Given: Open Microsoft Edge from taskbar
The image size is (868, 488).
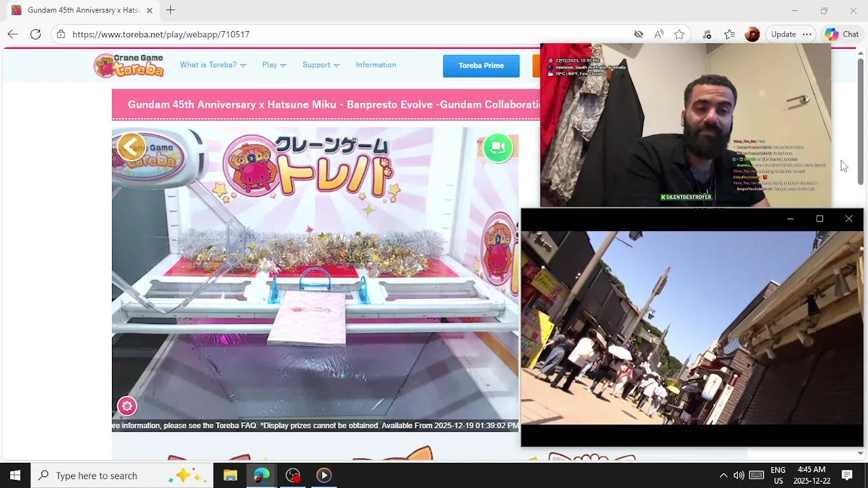Looking at the screenshot, I should [x=262, y=475].
